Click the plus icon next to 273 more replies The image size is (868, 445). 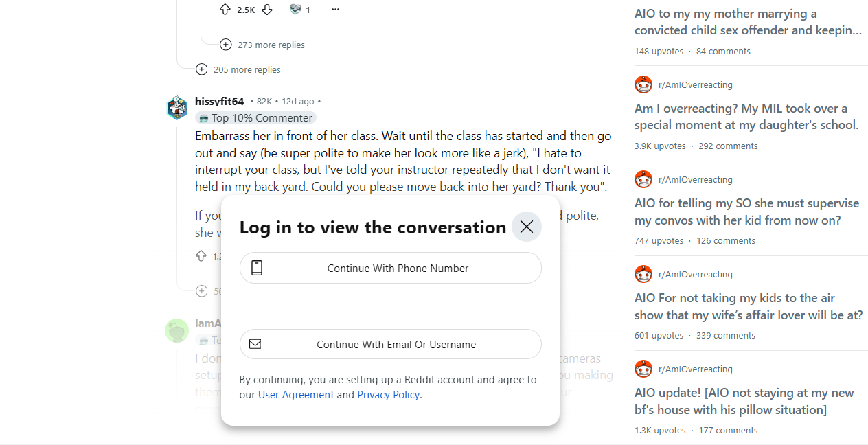pyautogui.click(x=225, y=44)
